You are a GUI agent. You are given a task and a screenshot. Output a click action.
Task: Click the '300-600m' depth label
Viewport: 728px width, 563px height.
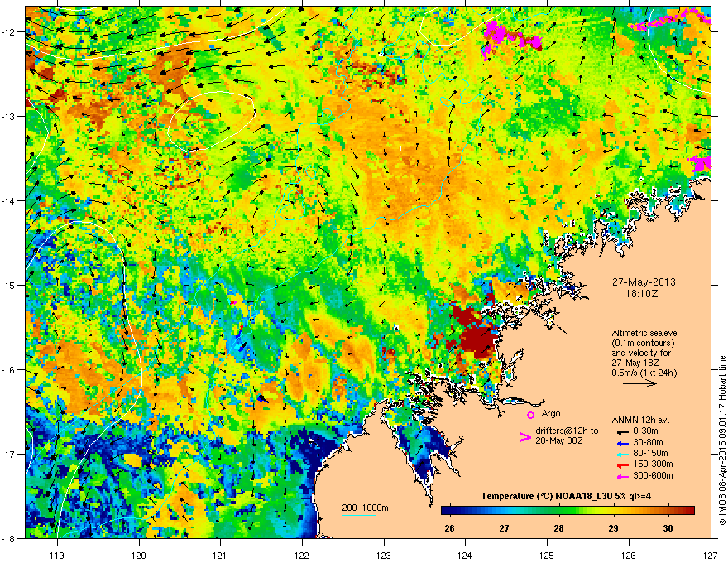(653, 475)
